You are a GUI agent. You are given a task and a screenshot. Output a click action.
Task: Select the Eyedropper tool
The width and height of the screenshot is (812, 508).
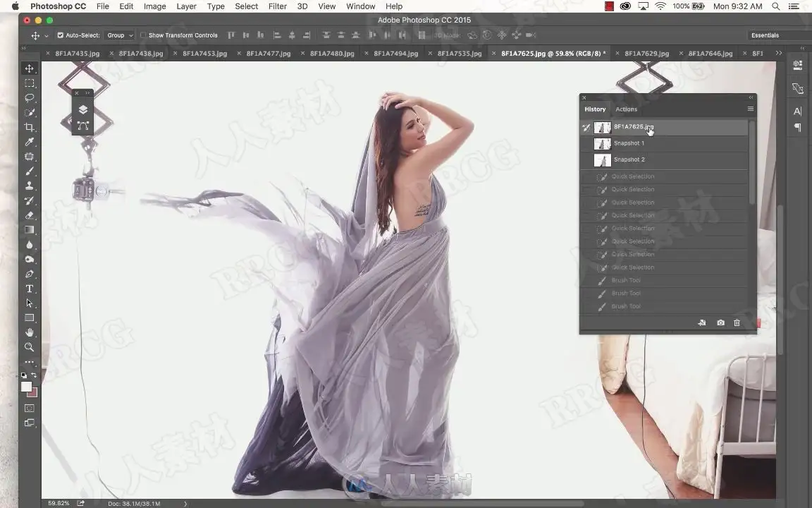click(x=30, y=142)
